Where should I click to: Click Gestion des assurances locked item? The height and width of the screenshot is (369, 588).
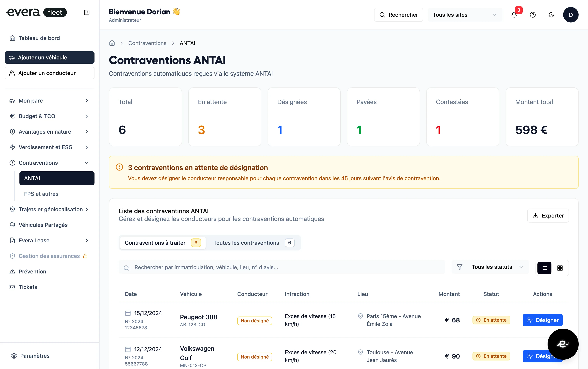coord(50,256)
